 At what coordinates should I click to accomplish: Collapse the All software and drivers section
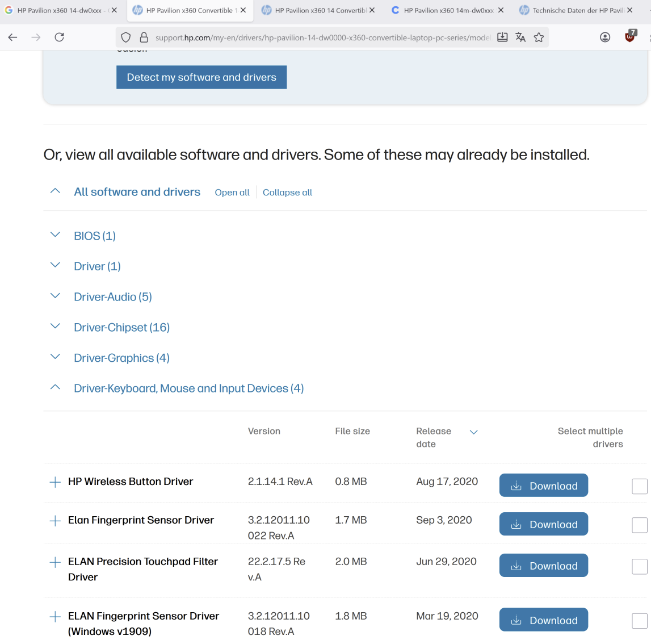(55, 191)
